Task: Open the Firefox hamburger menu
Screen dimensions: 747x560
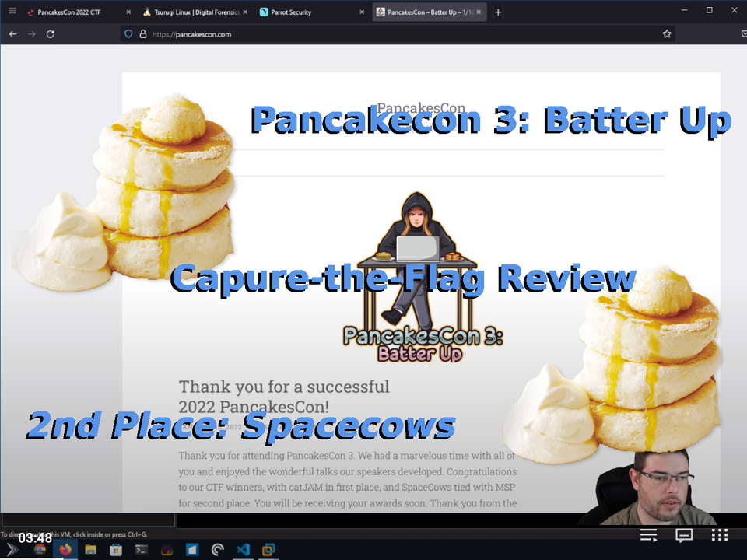Action: click(11, 12)
